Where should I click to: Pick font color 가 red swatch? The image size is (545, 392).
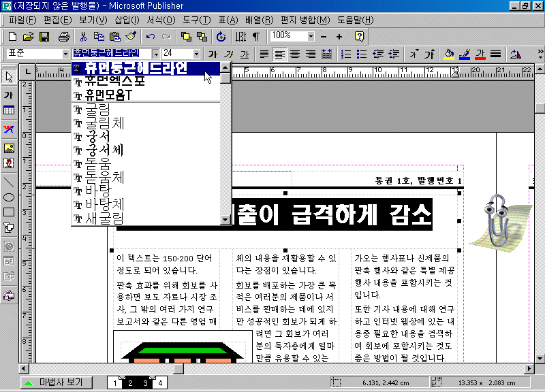pos(480,54)
